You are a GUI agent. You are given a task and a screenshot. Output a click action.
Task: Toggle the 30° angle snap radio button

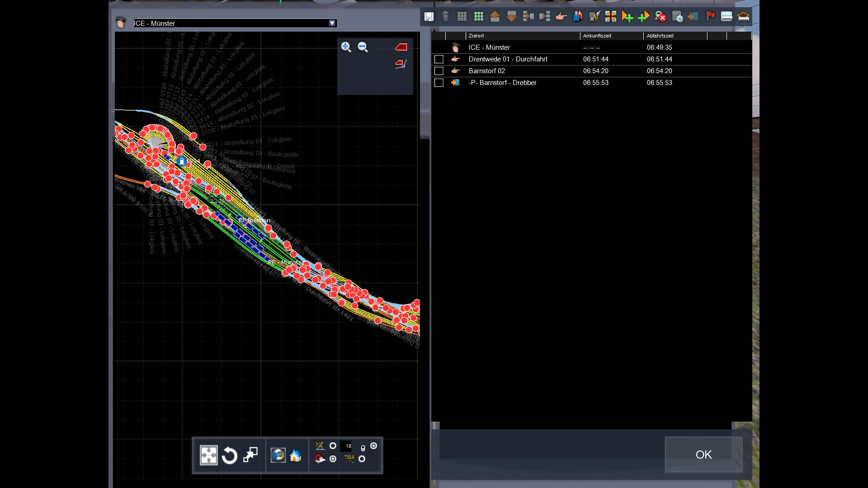click(x=333, y=446)
